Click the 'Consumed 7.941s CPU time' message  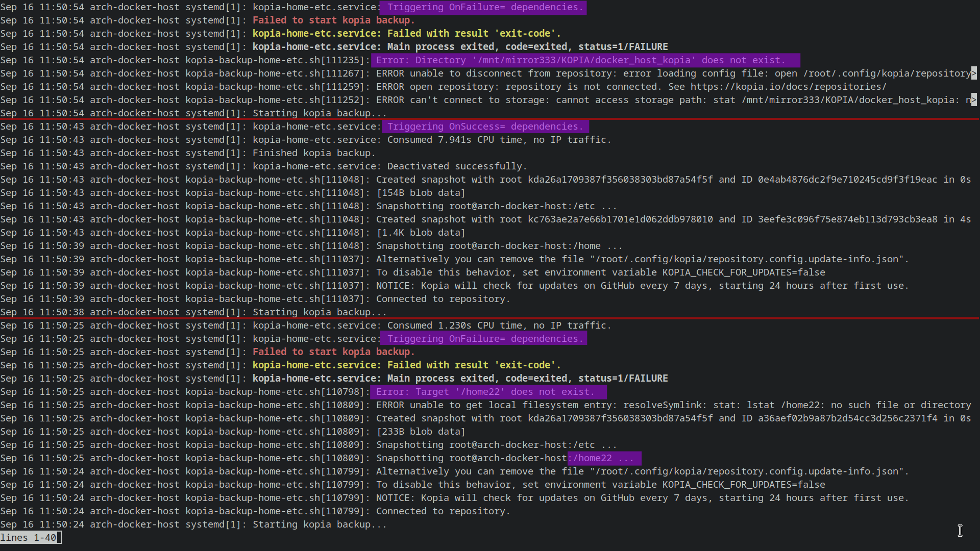(499, 140)
